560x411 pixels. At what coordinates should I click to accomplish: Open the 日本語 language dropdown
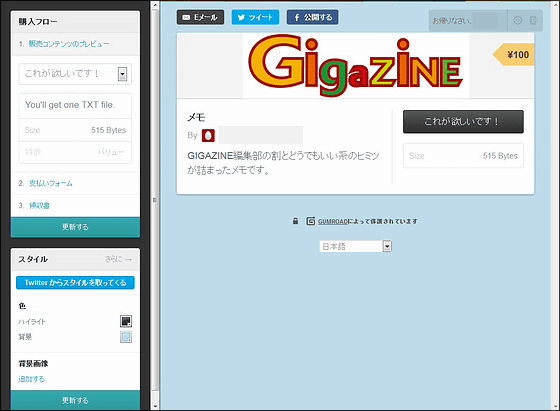[x=356, y=246]
